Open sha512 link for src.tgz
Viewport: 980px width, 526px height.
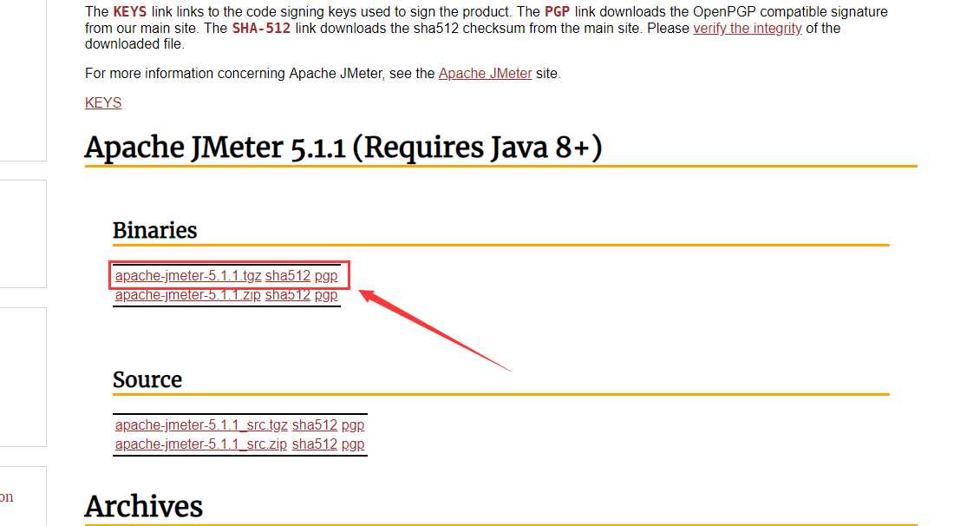click(x=314, y=424)
